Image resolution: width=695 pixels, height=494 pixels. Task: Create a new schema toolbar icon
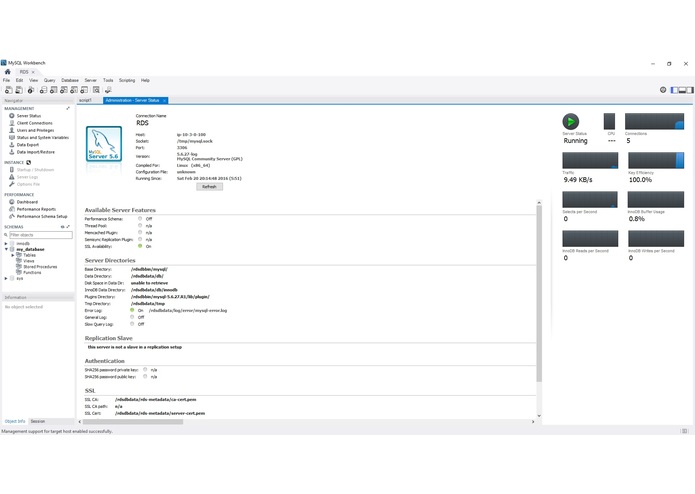(x=43, y=90)
